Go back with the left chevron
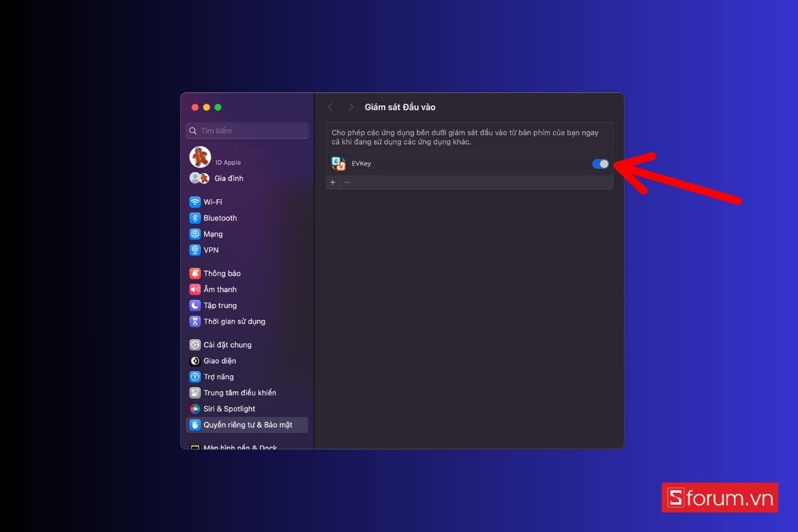The image size is (798, 532). coord(331,107)
